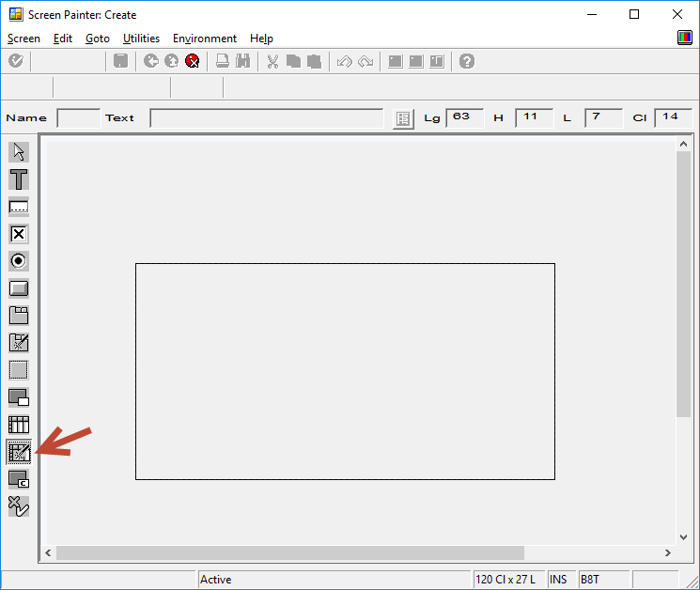Open the Screen menu
Screen dimensions: 700x590
23,39
